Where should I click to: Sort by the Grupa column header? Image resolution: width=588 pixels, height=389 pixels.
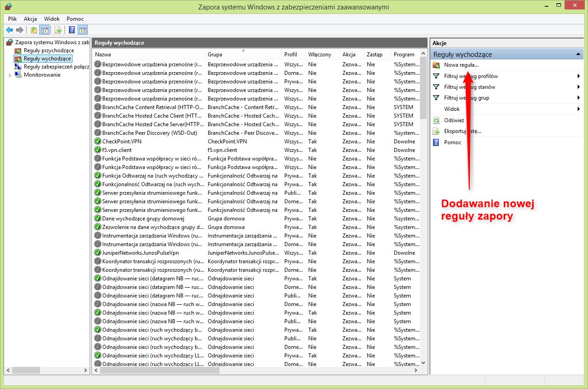click(243, 55)
